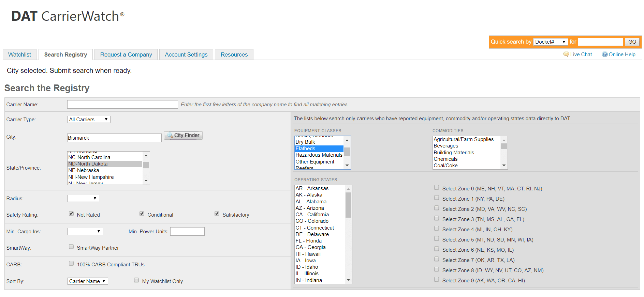Click Operating States list scroll down arrow
This screenshot has height=297, width=644.
tap(348, 280)
